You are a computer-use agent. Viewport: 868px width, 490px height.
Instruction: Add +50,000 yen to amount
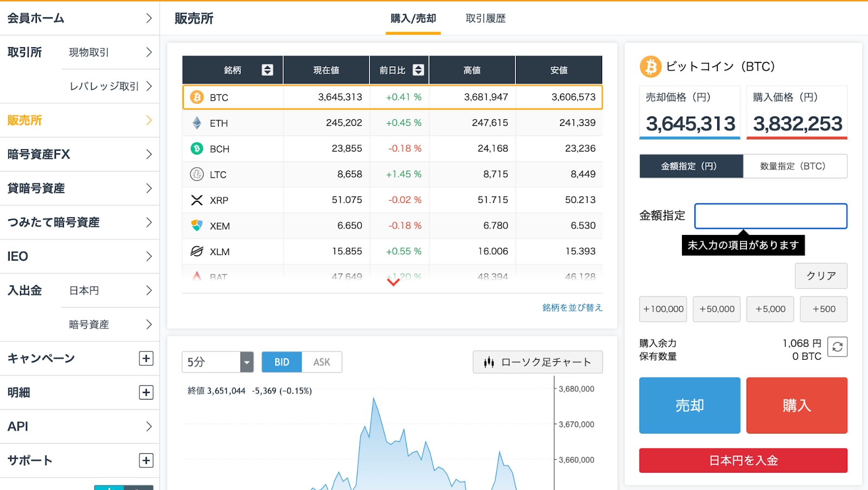tap(717, 309)
